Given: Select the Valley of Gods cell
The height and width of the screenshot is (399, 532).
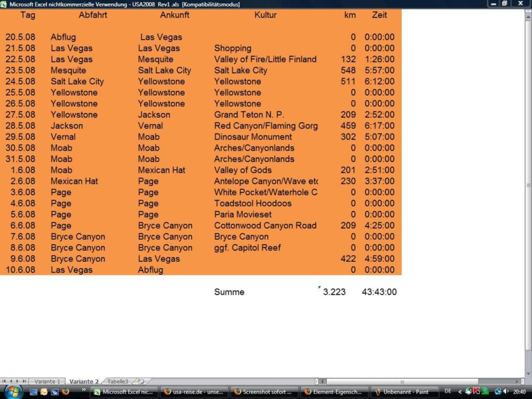Looking at the screenshot, I should click(243, 170).
